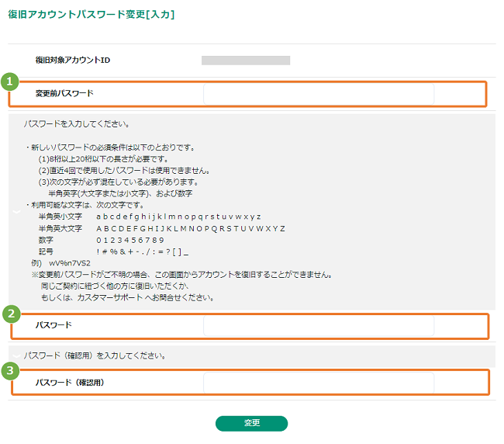Click the page title 復旧アカウントパスワード変更[入力]
This screenshot has width=504, height=444.
point(91,15)
